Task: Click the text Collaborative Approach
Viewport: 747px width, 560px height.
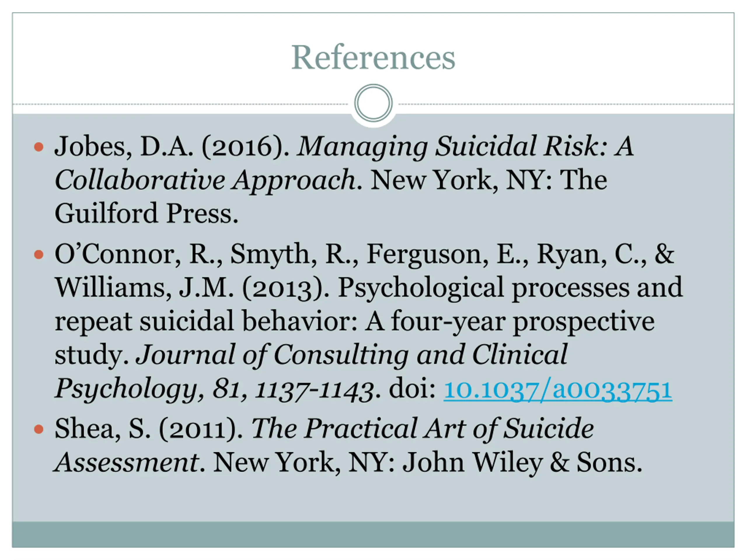Action: (x=205, y=180)
